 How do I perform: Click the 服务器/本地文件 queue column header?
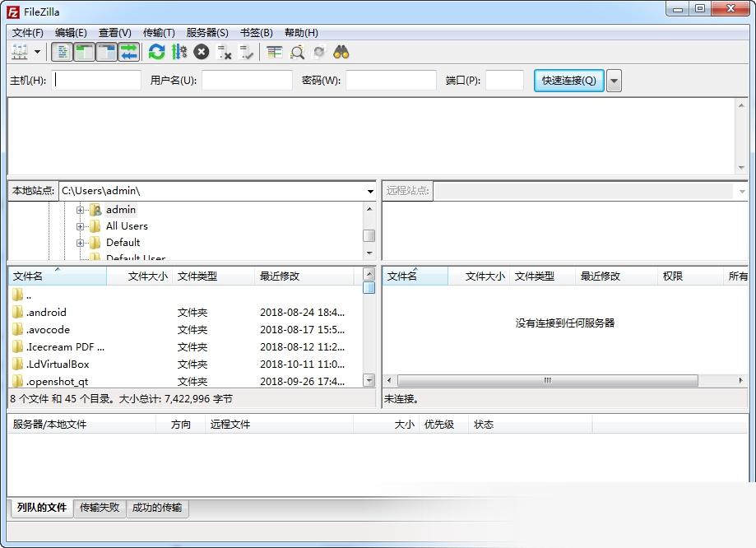point(82,425)
